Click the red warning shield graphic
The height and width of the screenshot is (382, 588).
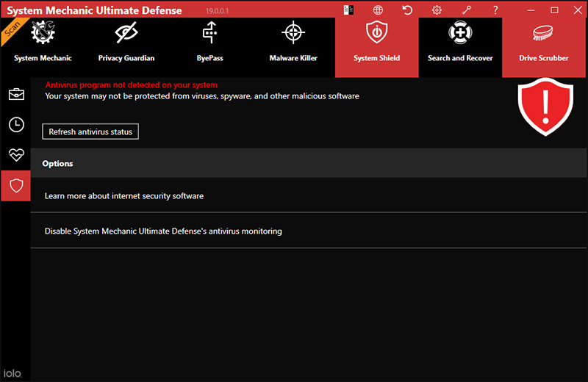click(x=545, y=107)
